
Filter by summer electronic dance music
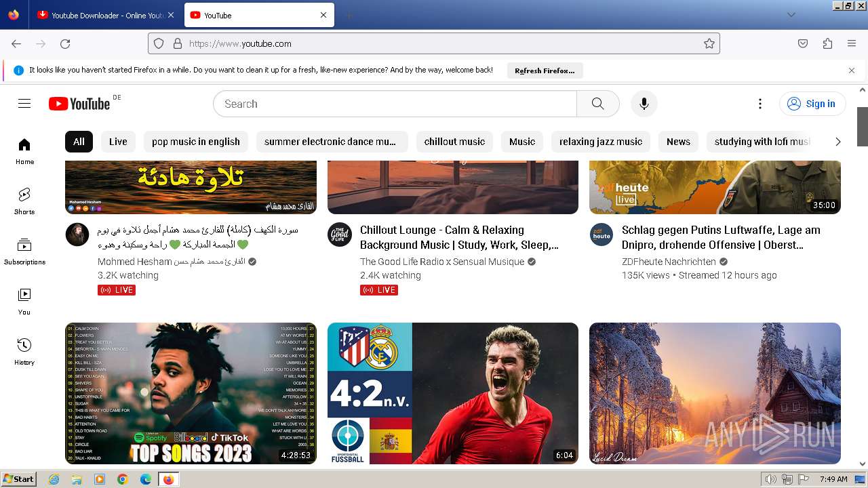point(332,142)
